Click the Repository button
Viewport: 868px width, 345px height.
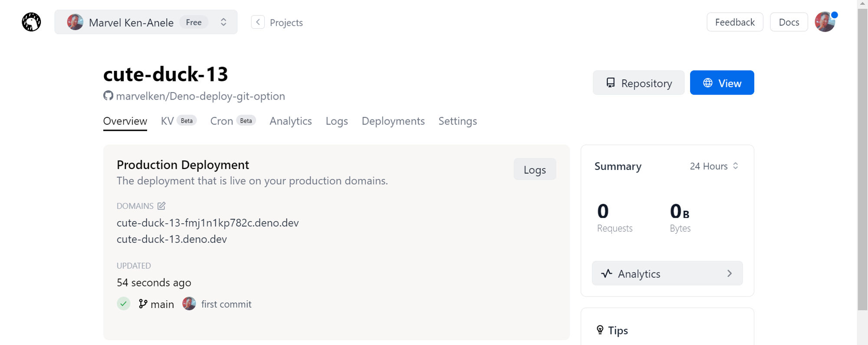pos(638,83)
